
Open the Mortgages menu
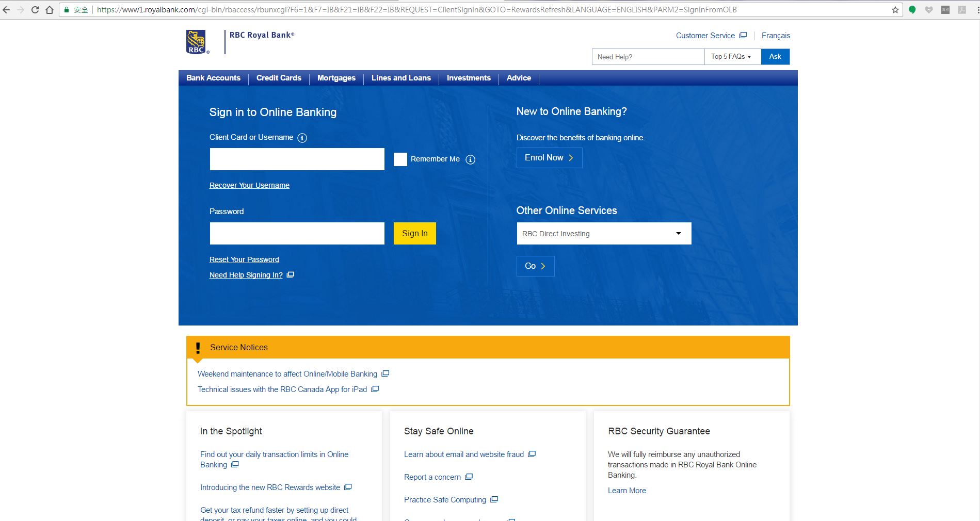tap(336, 78)
